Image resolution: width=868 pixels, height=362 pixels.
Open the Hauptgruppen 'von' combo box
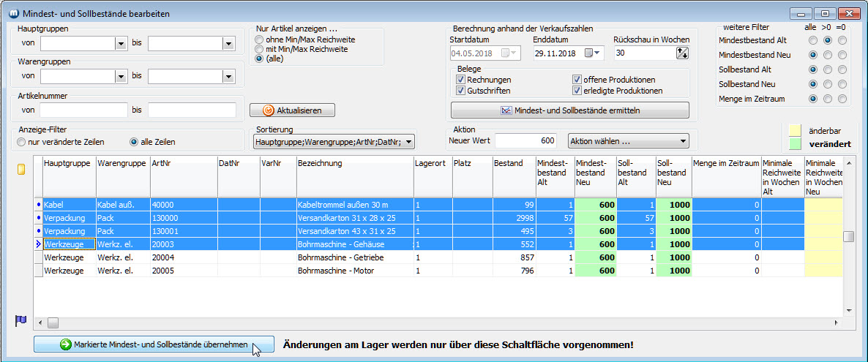pyautogui.click(x=121, y=44)
